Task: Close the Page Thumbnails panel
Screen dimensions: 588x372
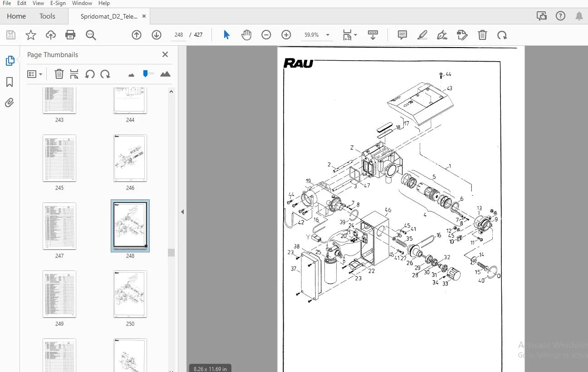Action: [x=165, y=54]
